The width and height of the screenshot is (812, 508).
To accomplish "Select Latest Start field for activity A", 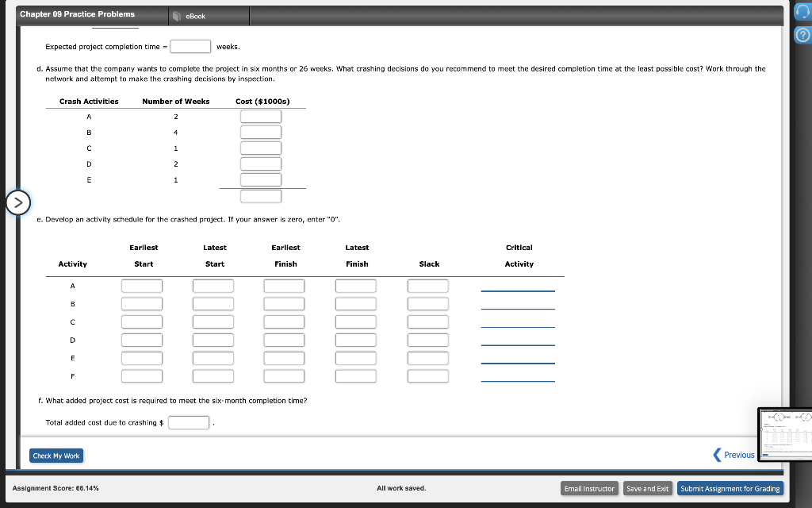I will (x=213, y=286).
